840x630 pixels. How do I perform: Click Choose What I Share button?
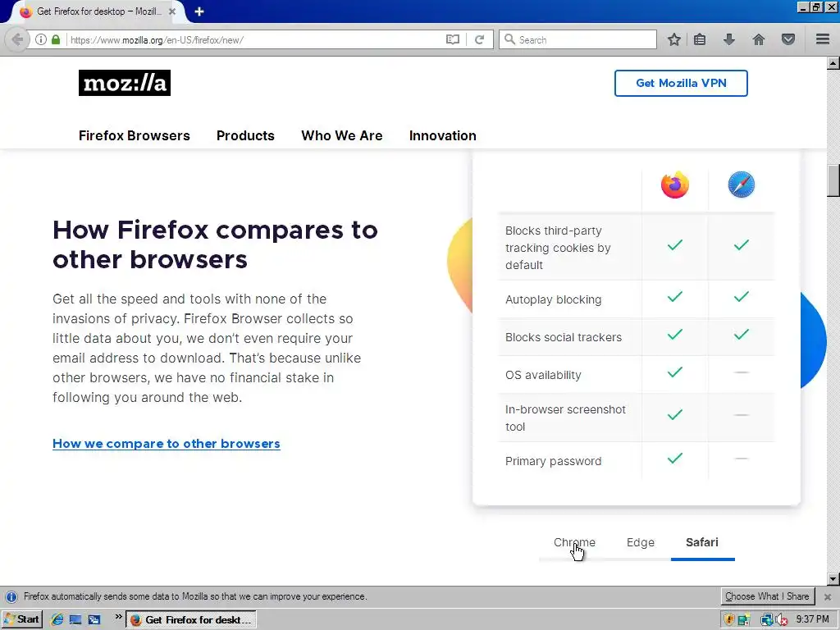(x=767, y=596)
